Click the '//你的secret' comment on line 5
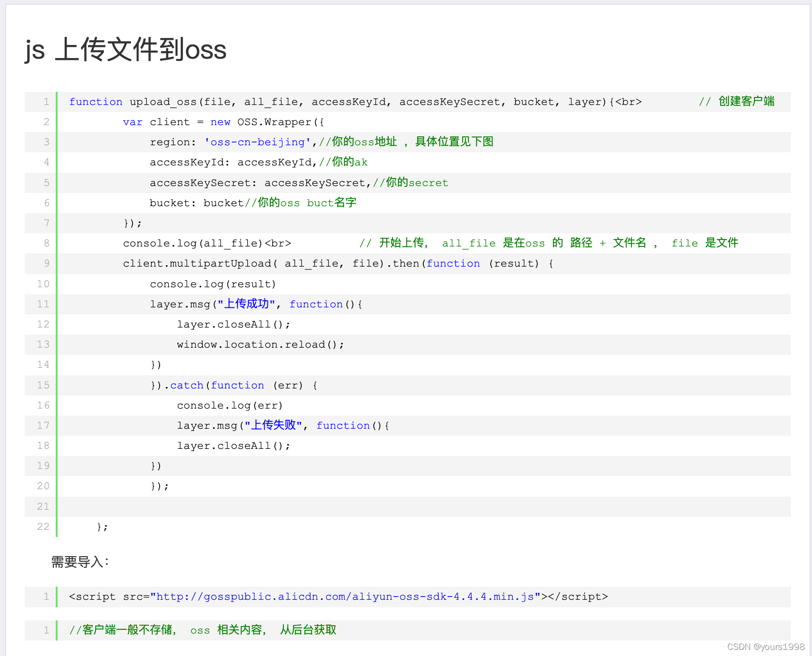 click(x=410, y=183)
